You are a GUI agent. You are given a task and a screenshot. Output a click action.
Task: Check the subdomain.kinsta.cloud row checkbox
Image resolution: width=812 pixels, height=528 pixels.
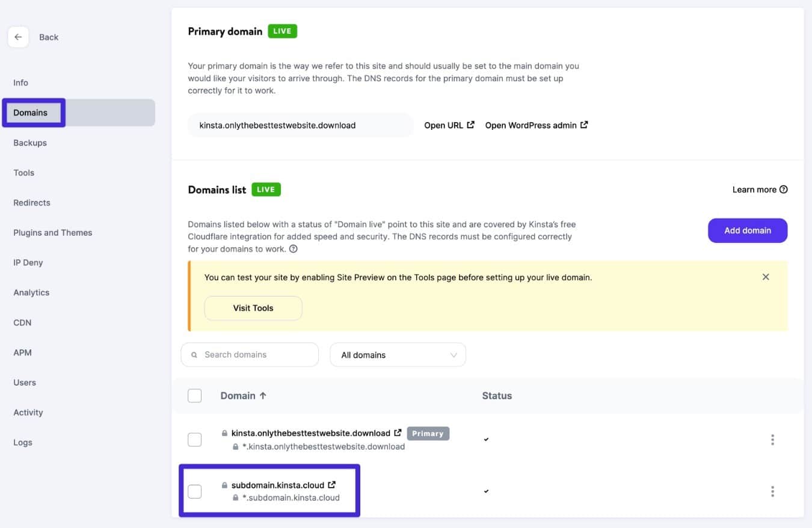tap(194, 491)
